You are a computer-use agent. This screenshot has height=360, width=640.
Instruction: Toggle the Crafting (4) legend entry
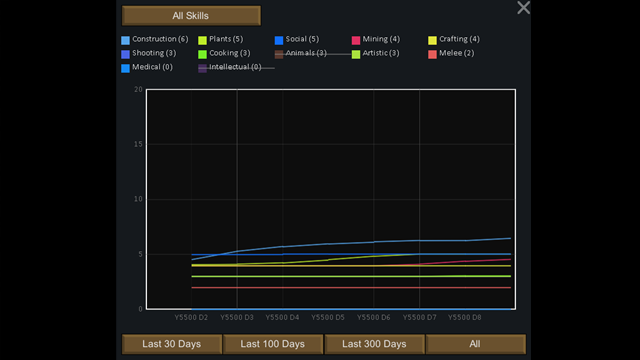click(x=454, y=39)
